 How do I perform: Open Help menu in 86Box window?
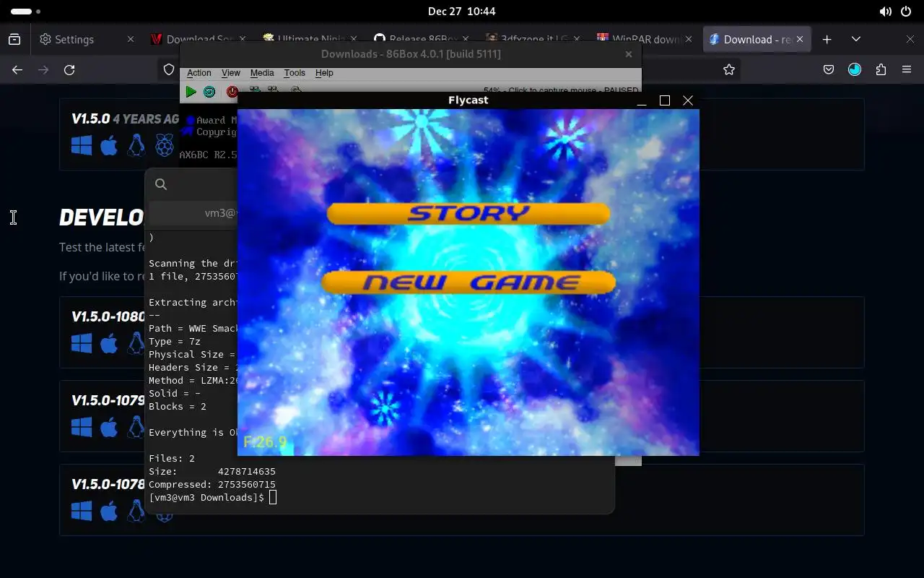tap(324, 73)
